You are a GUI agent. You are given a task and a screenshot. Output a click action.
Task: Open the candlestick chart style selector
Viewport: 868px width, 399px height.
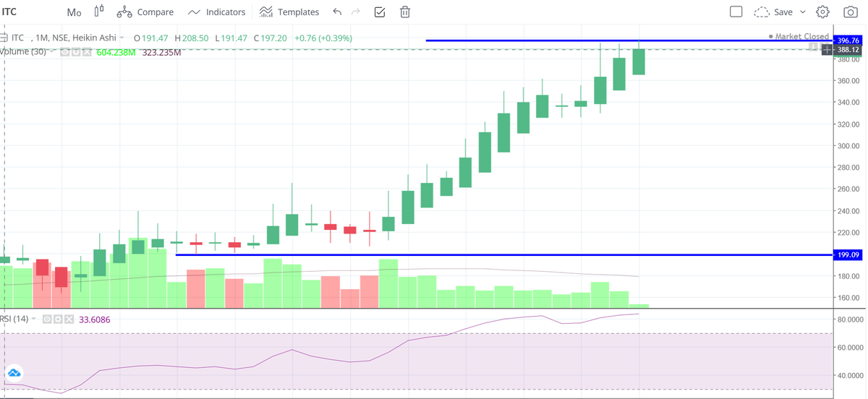(100, 12)
